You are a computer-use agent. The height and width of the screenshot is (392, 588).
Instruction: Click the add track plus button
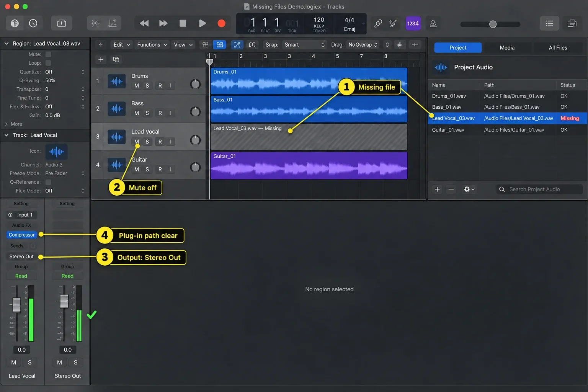click(x=101, y=59)
